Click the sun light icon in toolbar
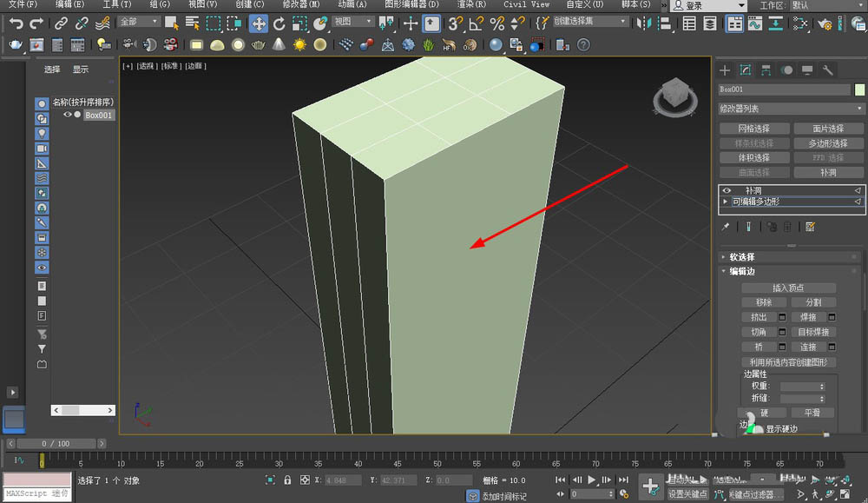This screenshot has height=503, width=868. coord(299,45)
